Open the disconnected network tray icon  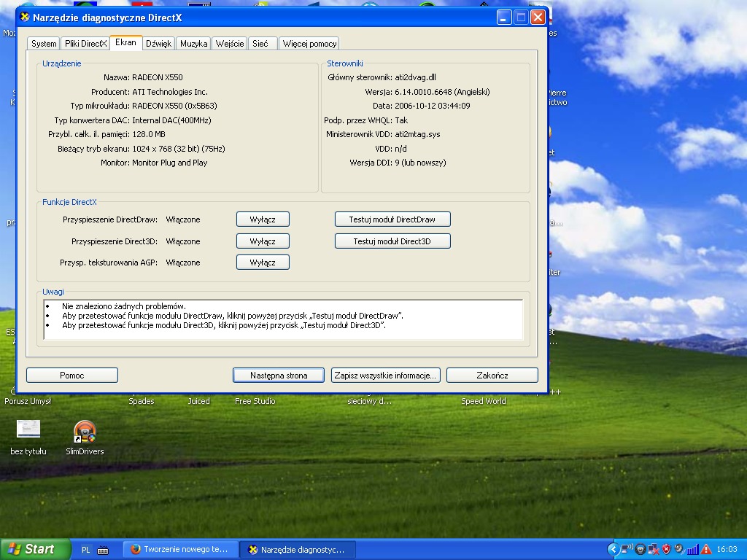(x=654, y=550)
